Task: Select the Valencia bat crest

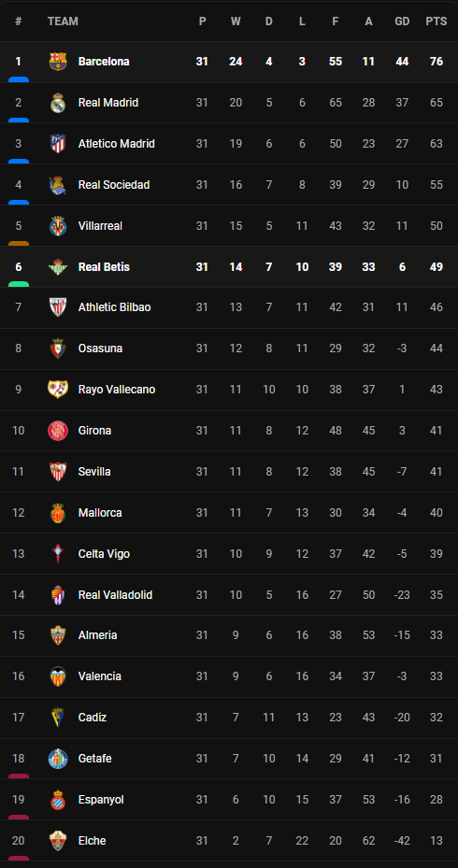Action: (x=58, y=676)
